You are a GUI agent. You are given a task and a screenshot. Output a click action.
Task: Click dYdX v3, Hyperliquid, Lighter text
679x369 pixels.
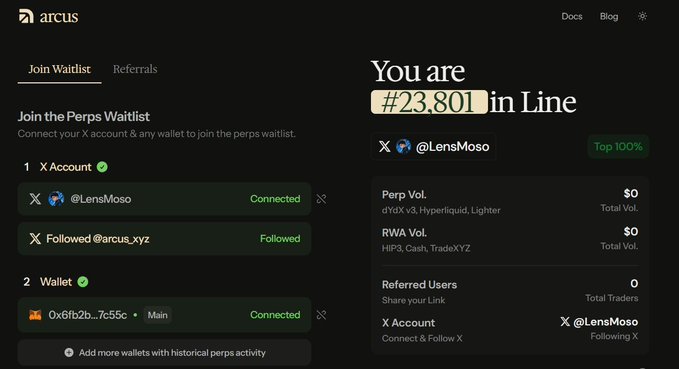(441, 210)
